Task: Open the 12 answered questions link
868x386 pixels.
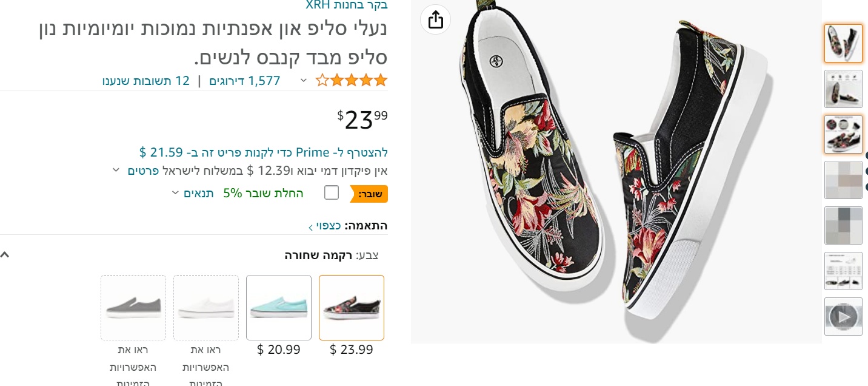Action: pos(146,81)
